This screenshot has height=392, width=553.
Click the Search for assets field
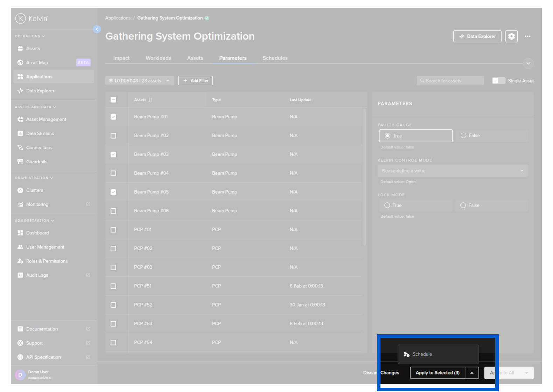450,81
